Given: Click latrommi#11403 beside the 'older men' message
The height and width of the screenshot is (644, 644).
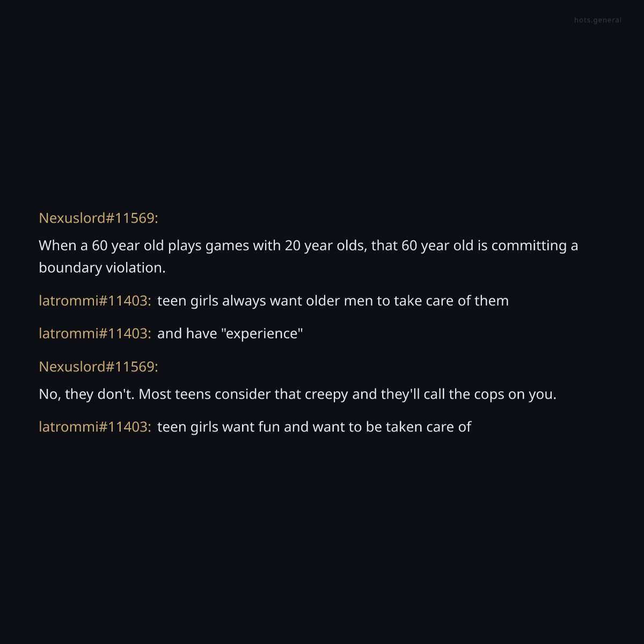Looking at the screenshot, I should pos(95,301).
